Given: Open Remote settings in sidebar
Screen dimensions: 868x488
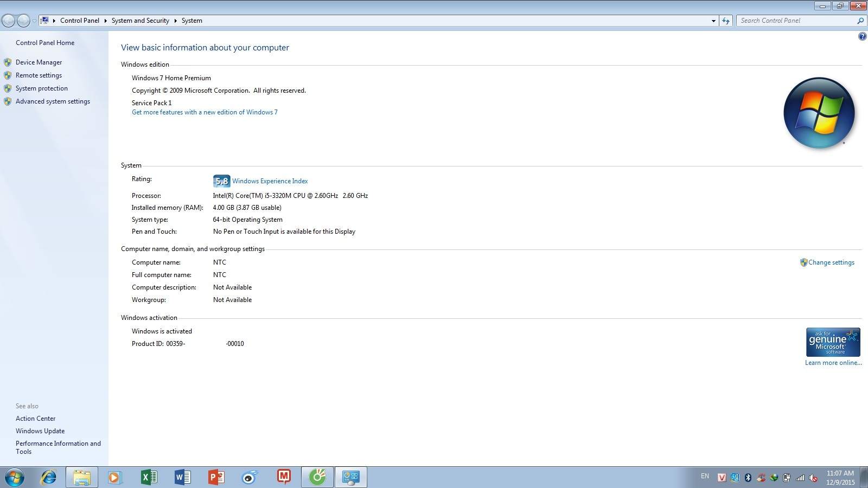Looking at the screenshot, I should [39, 75].
